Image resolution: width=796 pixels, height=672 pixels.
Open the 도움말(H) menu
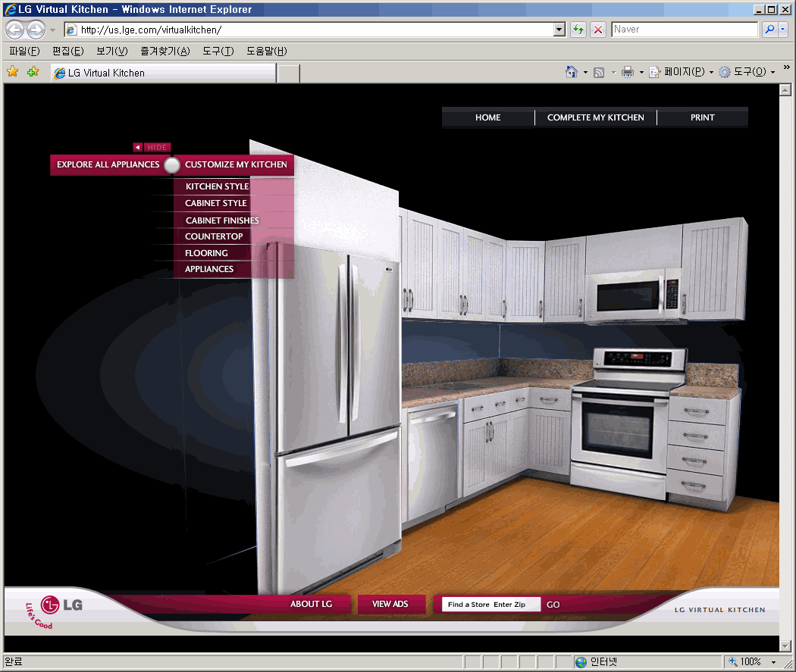tap(267, 51)
